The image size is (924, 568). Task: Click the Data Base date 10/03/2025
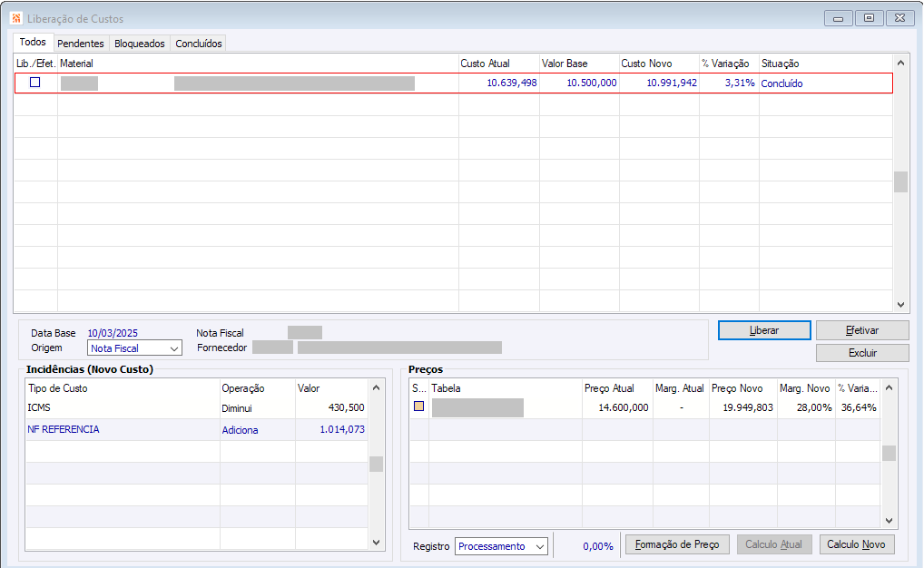[x=113, y=333]
